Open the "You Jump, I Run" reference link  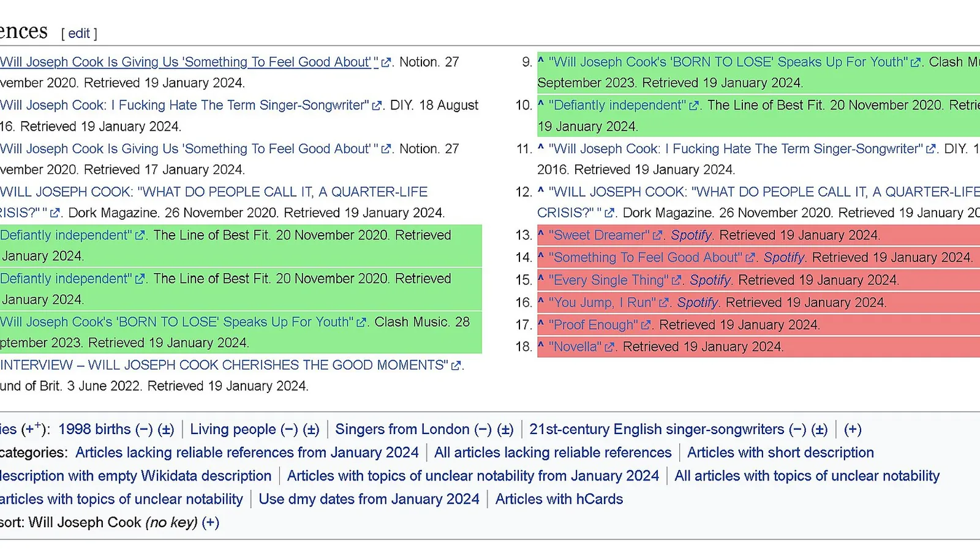608,302
